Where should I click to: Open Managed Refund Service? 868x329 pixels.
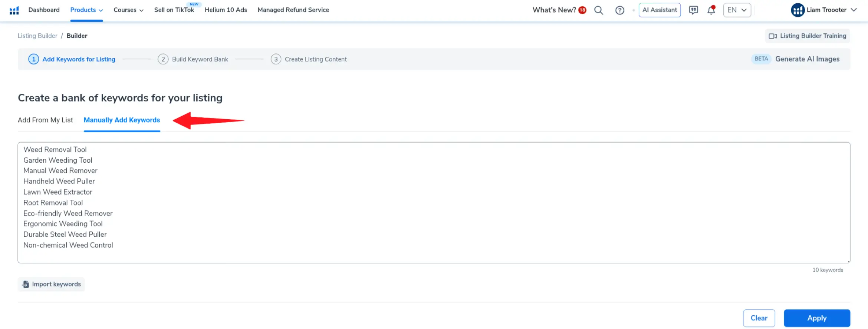pyautogui.click(x=293, y=10)
